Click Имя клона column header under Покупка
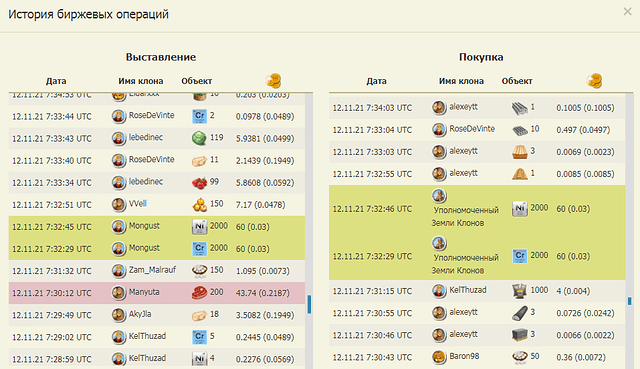Screen dimensions: 640x369 click(x=461, y=81)
